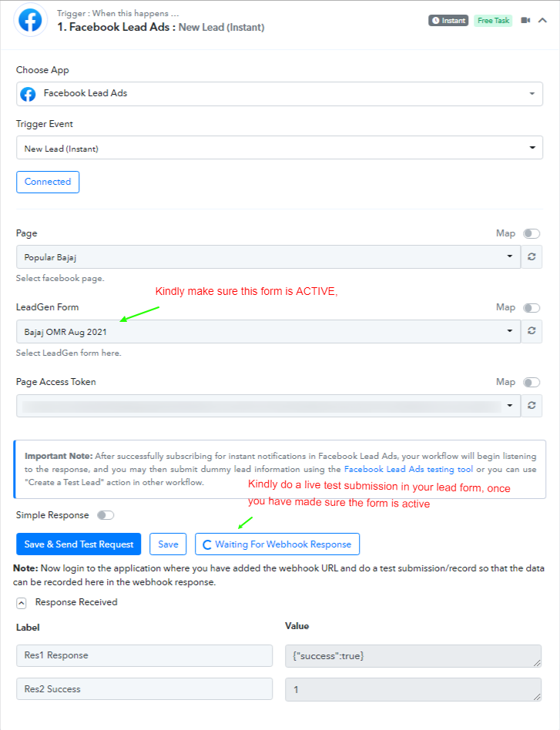The width and height of the screenshot is (560, 730).
Task: Click Save & Send Test Request
Action: (x=79, y=544)
